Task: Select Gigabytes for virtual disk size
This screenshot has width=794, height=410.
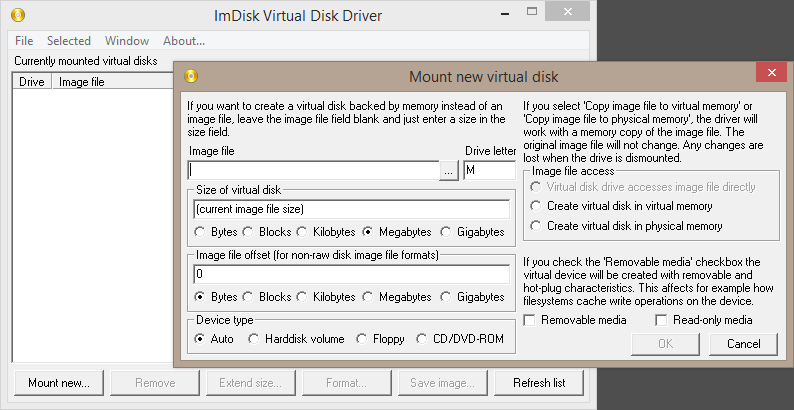Action: 447,232
